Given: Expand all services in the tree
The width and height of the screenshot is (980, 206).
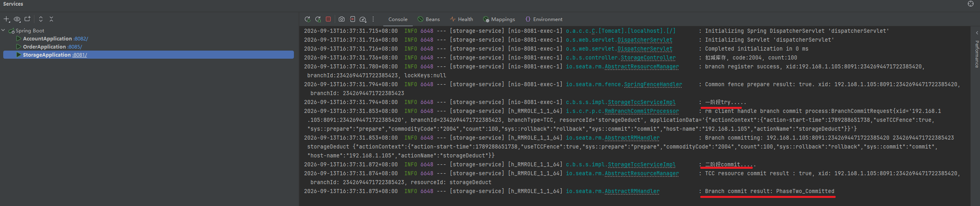Looking at the screenshot, I should 41,19.
